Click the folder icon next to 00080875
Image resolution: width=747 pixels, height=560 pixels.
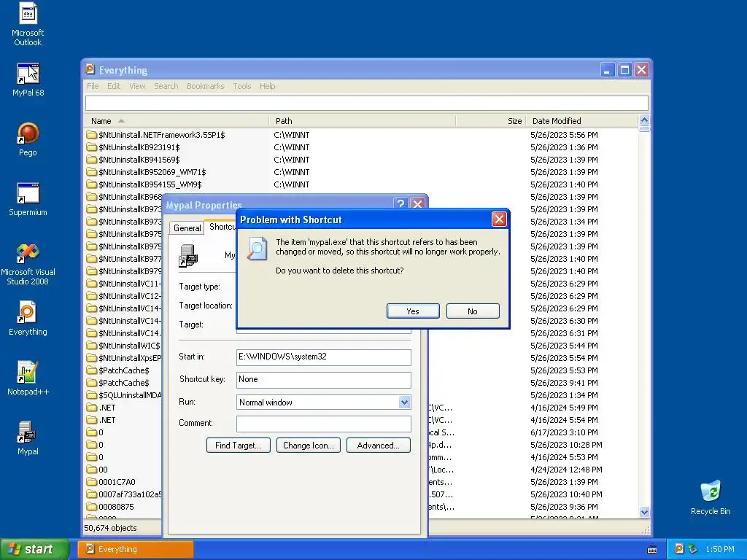click(x=91, y=507)
